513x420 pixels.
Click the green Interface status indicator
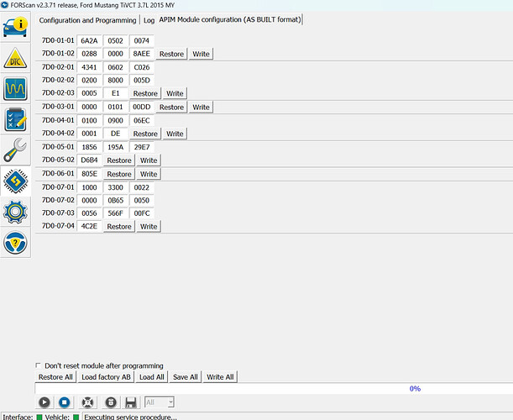click(x=39, y=417)
